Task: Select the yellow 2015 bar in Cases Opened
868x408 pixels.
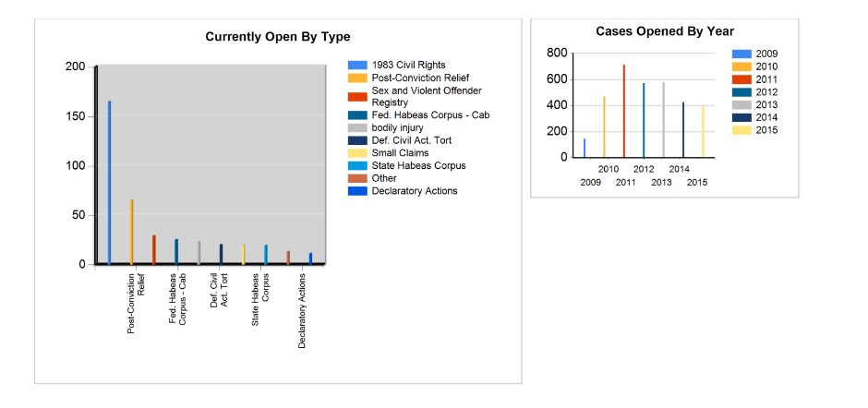Action: tap(703, 132)
